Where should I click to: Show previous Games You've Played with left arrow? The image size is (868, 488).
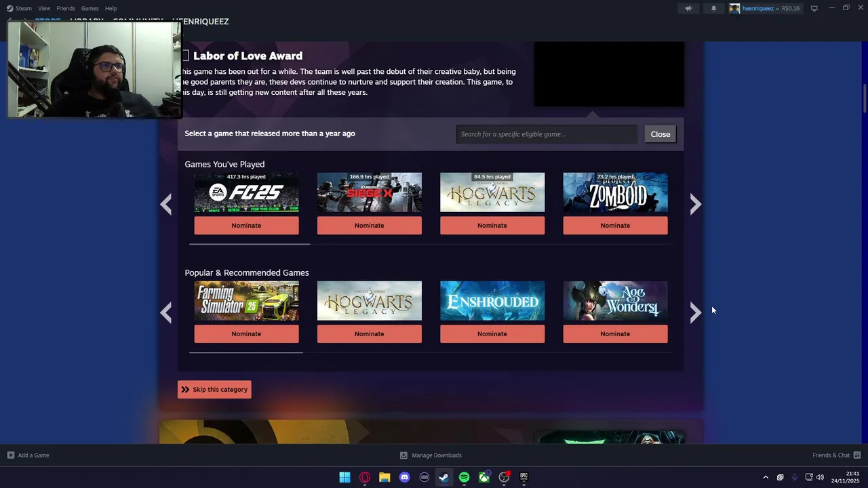pyautogui.click(x=166, y=204)
